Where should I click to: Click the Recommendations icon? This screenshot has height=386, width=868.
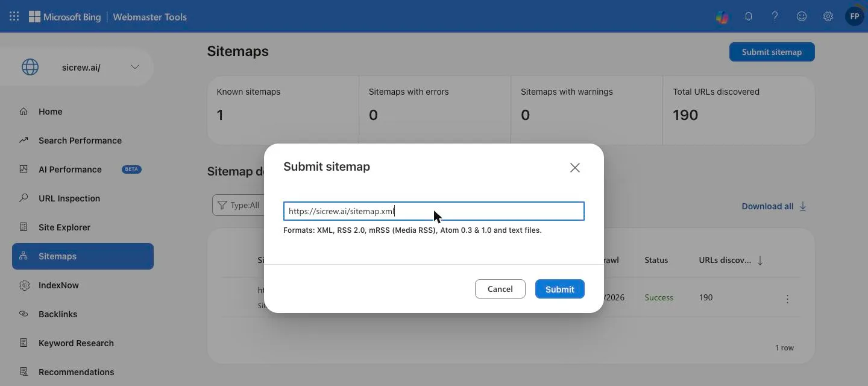point(24,372)
